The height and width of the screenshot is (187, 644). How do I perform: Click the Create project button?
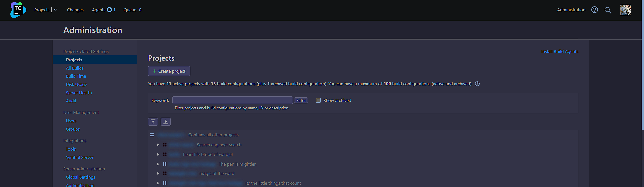pyautogui.click(x=169, y=71)
